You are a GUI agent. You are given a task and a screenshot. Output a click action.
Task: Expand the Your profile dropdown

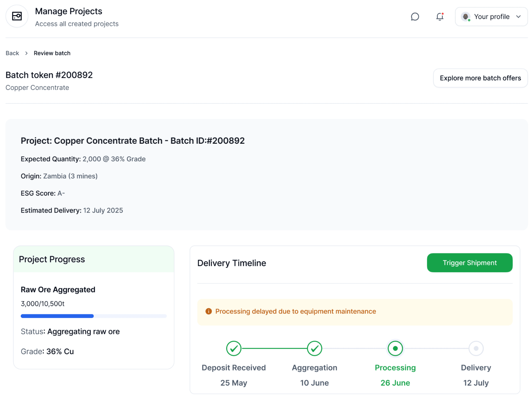[491, 17]
